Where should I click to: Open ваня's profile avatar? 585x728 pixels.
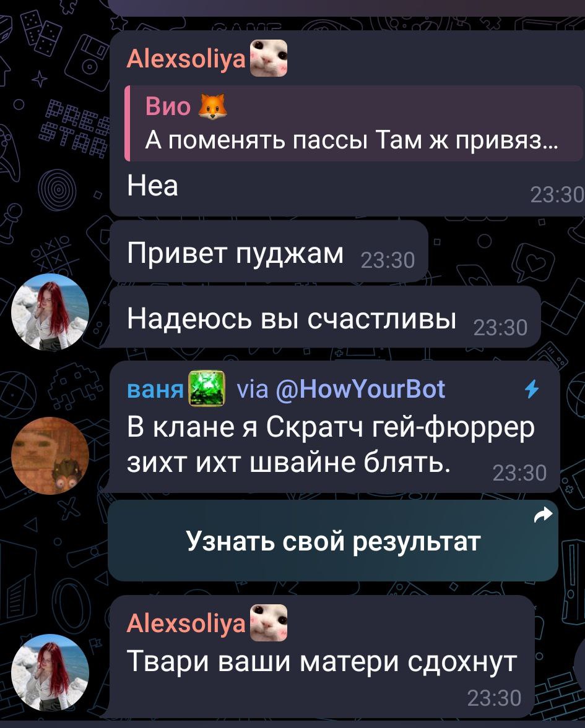tap(50, 455)
